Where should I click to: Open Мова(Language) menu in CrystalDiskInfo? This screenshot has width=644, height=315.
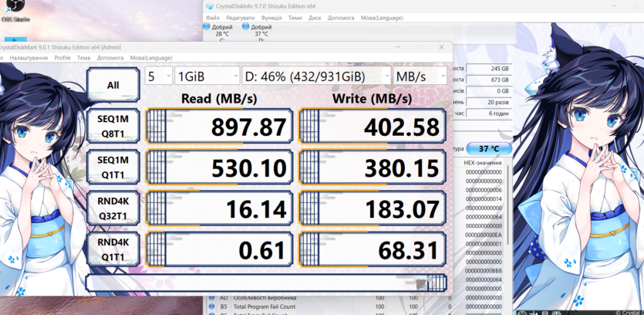[x=382, y=18]
